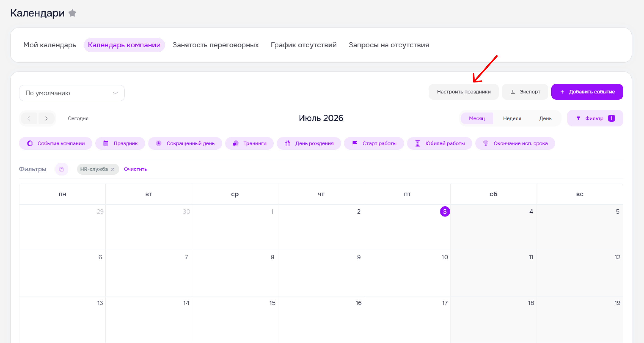Go to Запросы на отсутствия tab
This screenshot has height=343, width=644.
coord(389,45)
